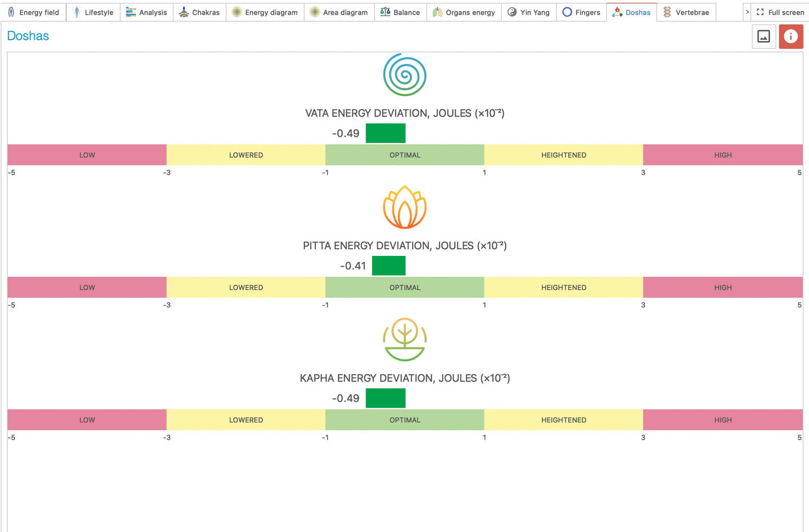Click the Pitta OPTIMAL range segment
The width and height of the screenshot is (809, 532).
[405, 287]
